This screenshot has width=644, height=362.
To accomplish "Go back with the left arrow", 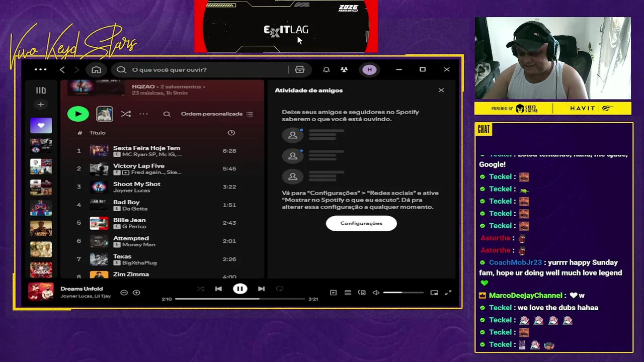I will [x=62, y=69].
